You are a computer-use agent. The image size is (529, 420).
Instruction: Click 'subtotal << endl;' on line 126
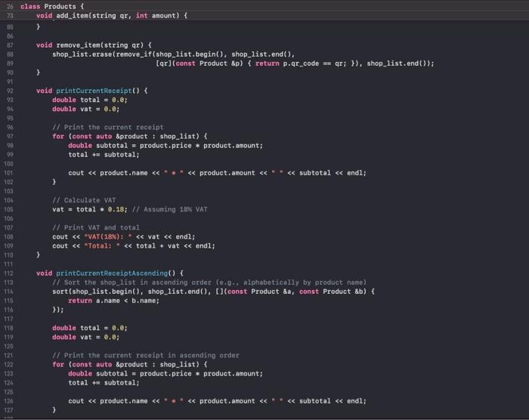coord(333,401)
